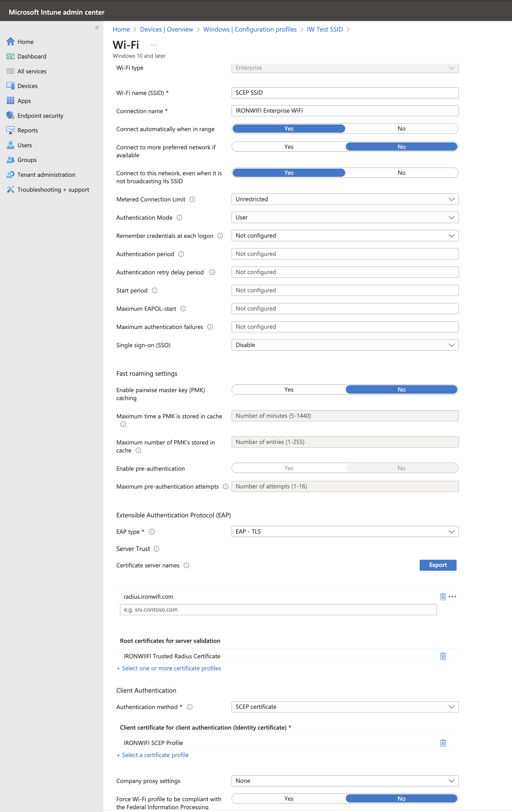Click the Export button for server names
Screen dimensions: 512x812
[x=438, y=565]
